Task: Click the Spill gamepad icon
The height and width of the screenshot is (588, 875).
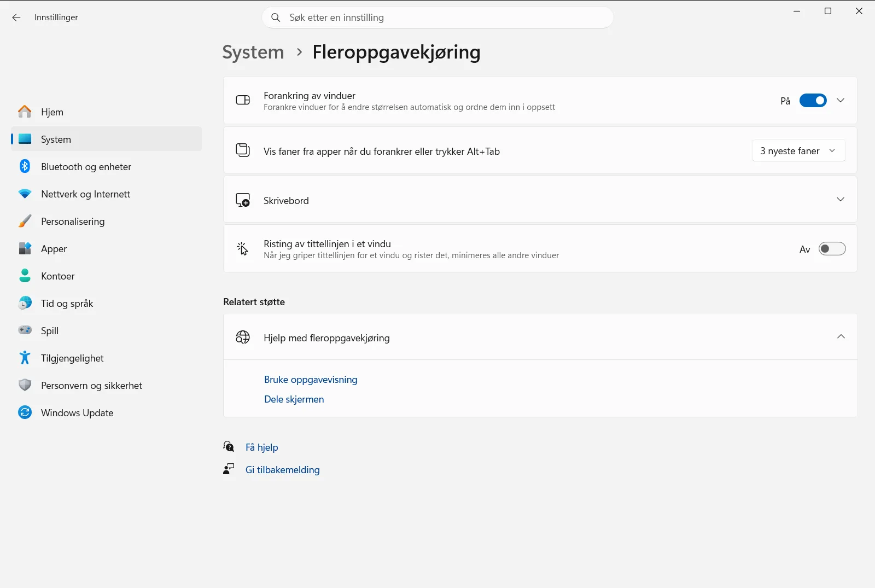Action: (x=25, y=330)
